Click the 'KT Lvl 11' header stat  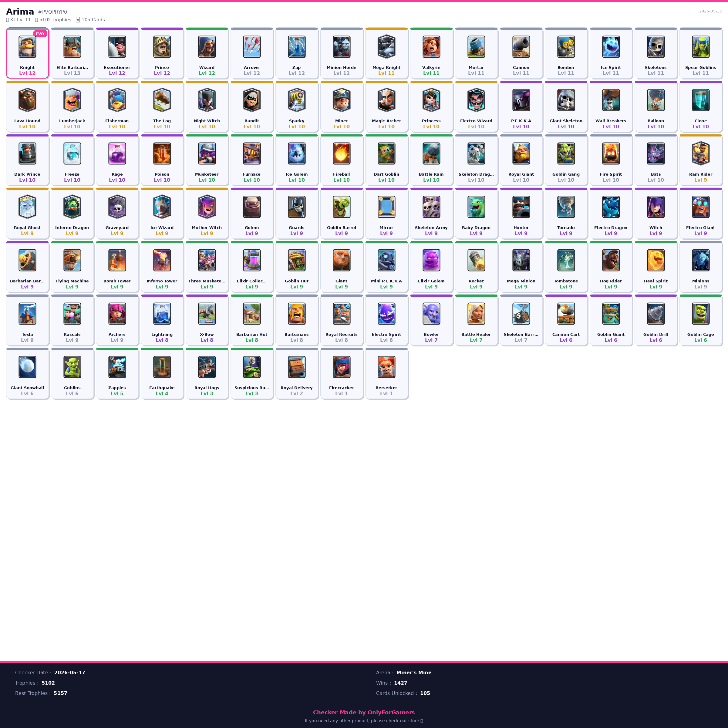(x=19, y=20)
